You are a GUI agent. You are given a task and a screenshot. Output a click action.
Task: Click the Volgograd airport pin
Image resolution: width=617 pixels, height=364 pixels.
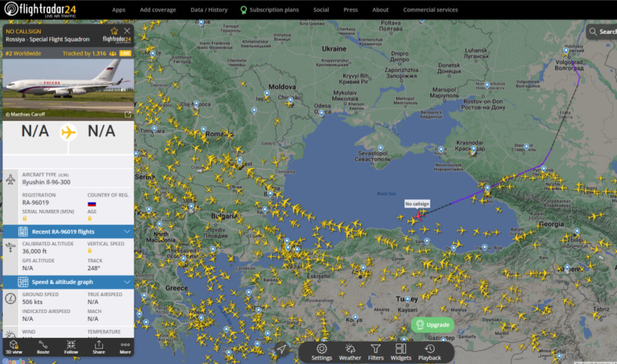pyautogui.click(x=566, y=50)
